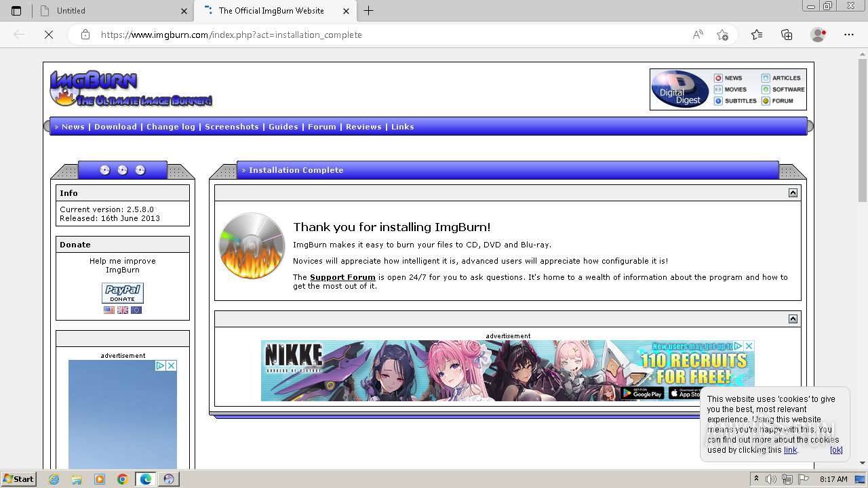This screenshot has width=868, height=488.
Task: Open AdChoices info on sidebar ad
Action: (x=161, y=365)
